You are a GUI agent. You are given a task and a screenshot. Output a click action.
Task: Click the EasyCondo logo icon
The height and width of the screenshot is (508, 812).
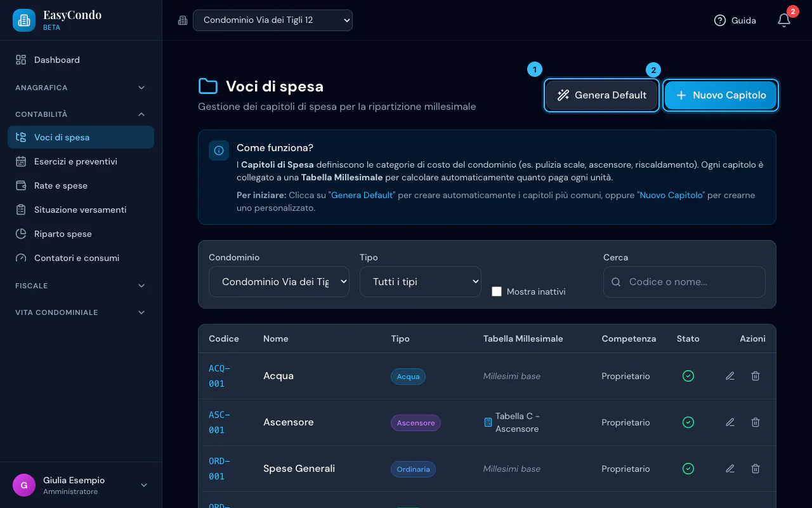tap(24, 20)
